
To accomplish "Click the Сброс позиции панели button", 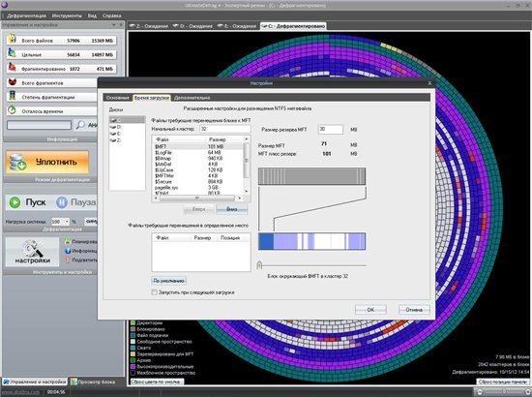I will (503, 382).
